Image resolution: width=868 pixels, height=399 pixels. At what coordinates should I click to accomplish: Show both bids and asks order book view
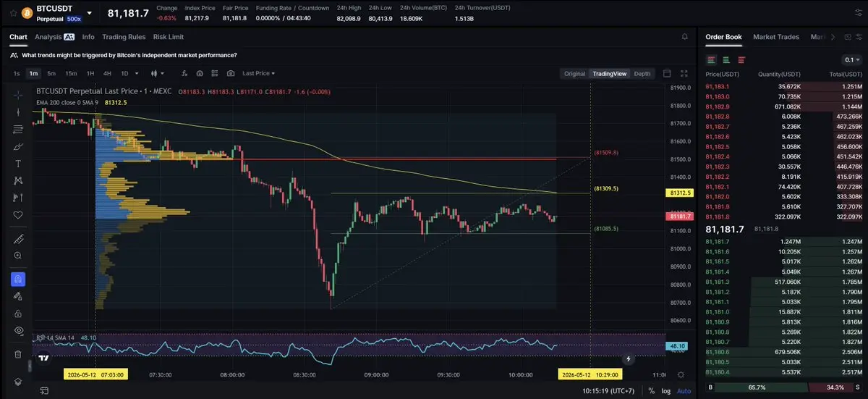tap(712, 60)
